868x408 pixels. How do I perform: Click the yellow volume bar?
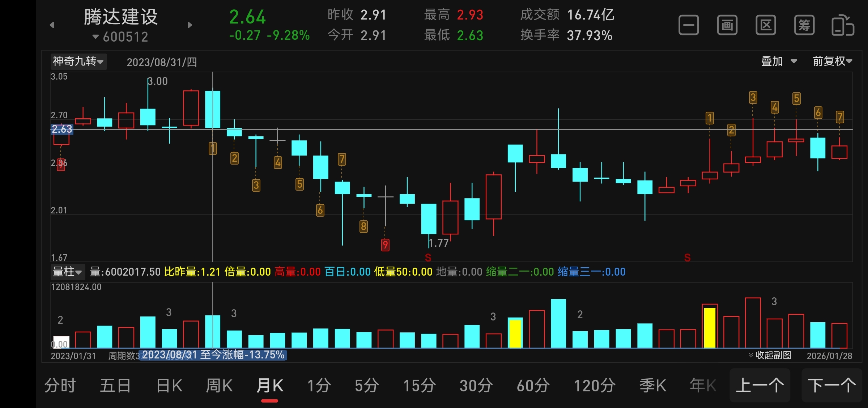(x=710, y=327)
